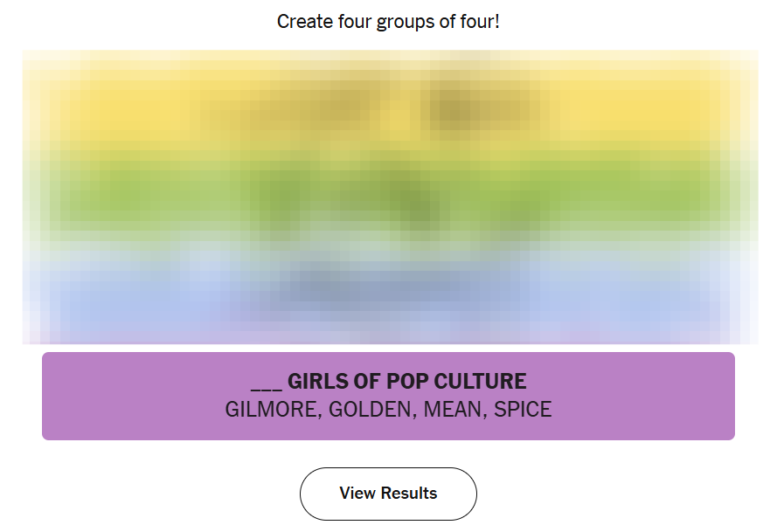Select the purple Girls of Pop Culture card
The width and height of the screenshot is (770, 532).
pos(388,396)
